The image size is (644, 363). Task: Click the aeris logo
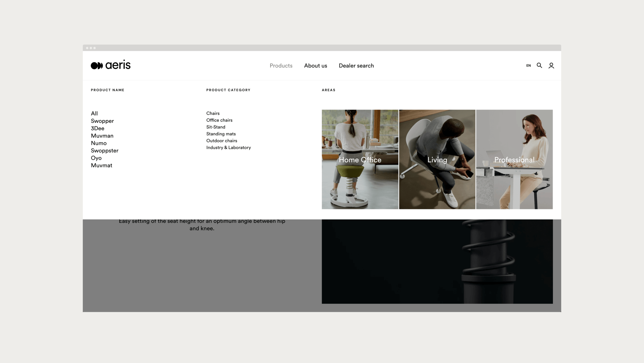tap(111, 65)
